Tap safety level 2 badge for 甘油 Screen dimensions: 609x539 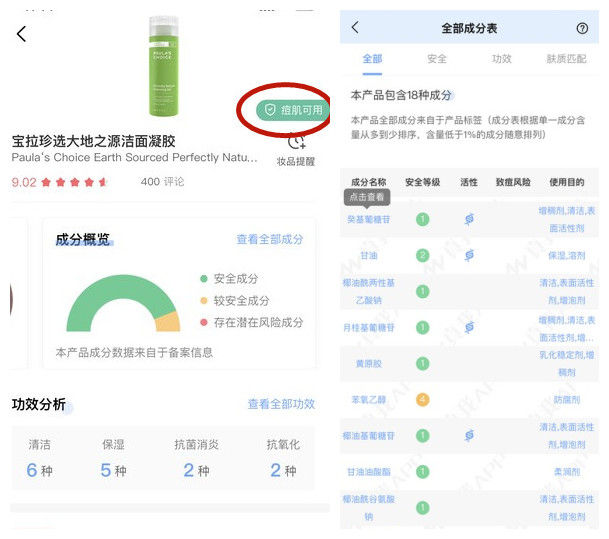(423, 255)
